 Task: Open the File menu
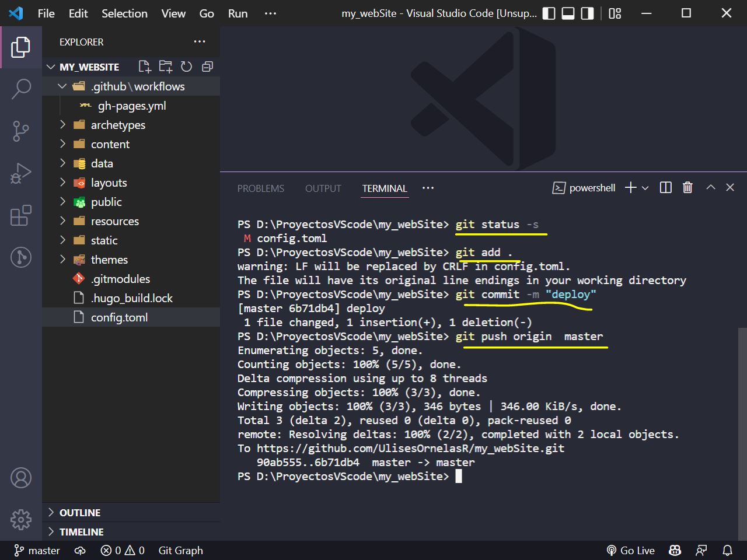pyautogui.click(x=46, y=13)
